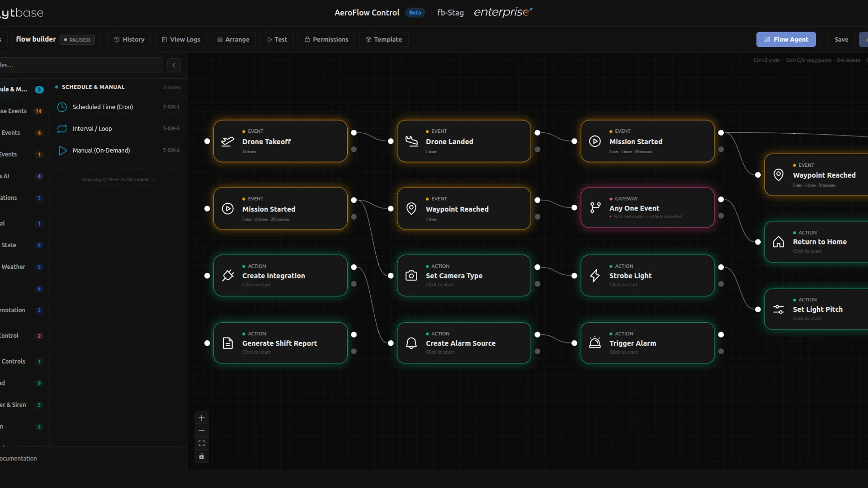This screenshot has width=868, height=488.
Task: Click the Interval / Loop repeat icon
Action: click(62, 129)
